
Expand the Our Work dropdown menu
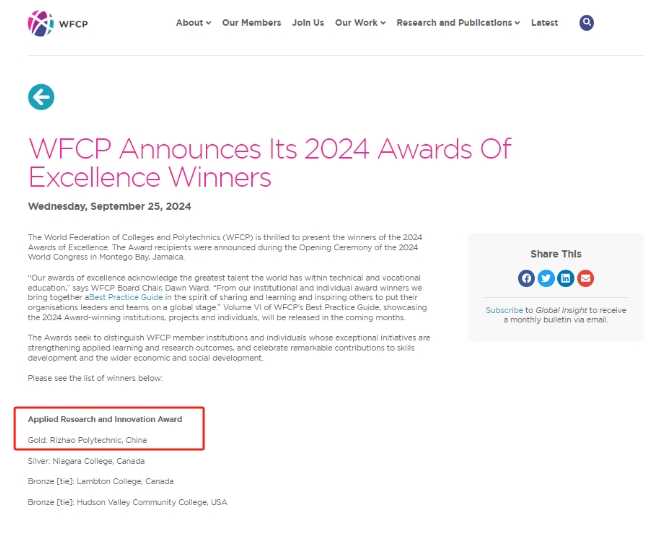[360, 23]
